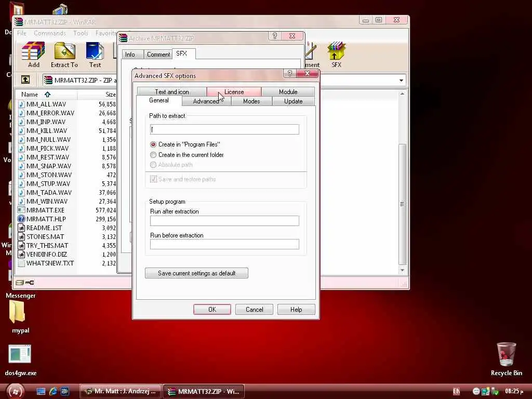Viewport: 532px width, 399px height.
Task: Switch to the Module tab
Action: coord(288,92)
